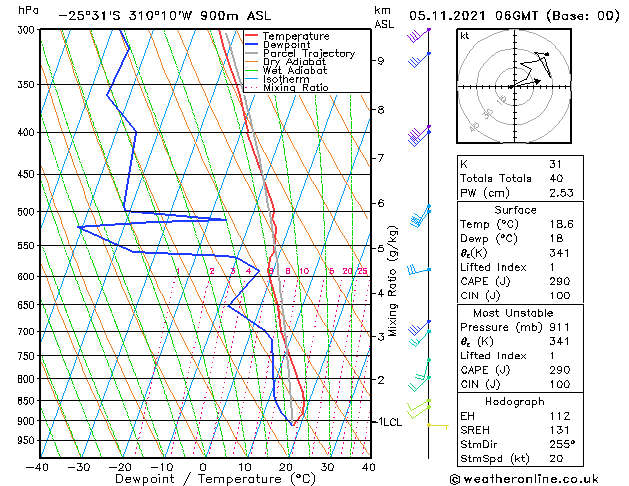Select the 'Isotherm' legend label
Viewport: 629px width, 486px height.
pyautogui.click(x=286, y=79)
